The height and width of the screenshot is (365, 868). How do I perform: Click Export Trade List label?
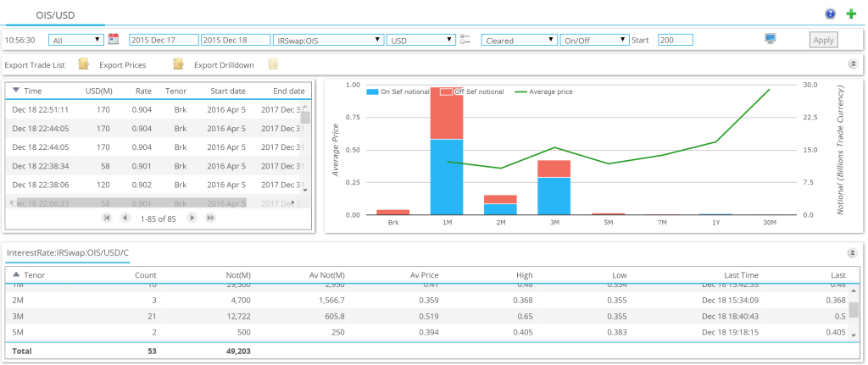(34, 64)
